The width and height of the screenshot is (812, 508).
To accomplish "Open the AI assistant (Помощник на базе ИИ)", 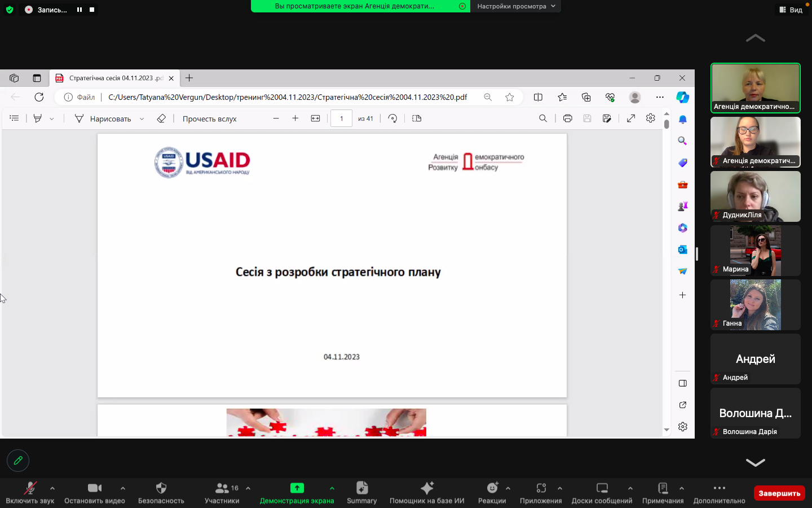I will click(427, 488).
